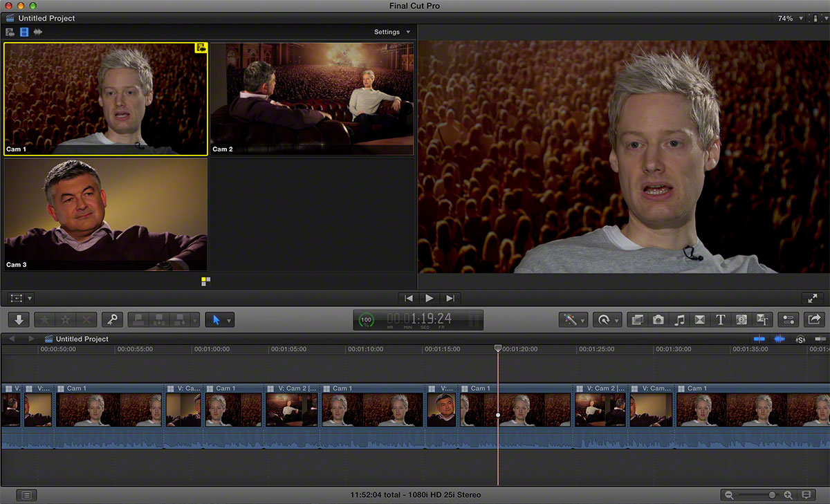Enable video-only switching in angle viewer
This screenshot has width=830, height=504.
coord(24,32)
